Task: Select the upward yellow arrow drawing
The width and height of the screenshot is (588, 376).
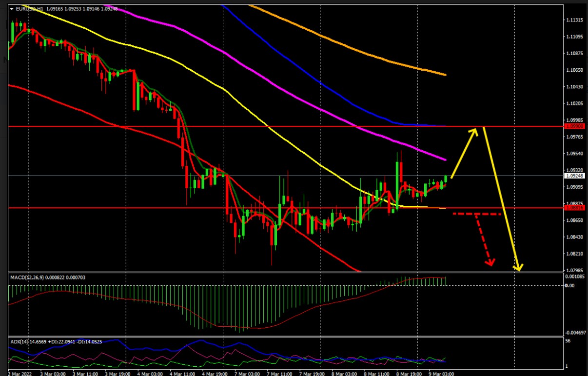Action: (x=464, y=152)
